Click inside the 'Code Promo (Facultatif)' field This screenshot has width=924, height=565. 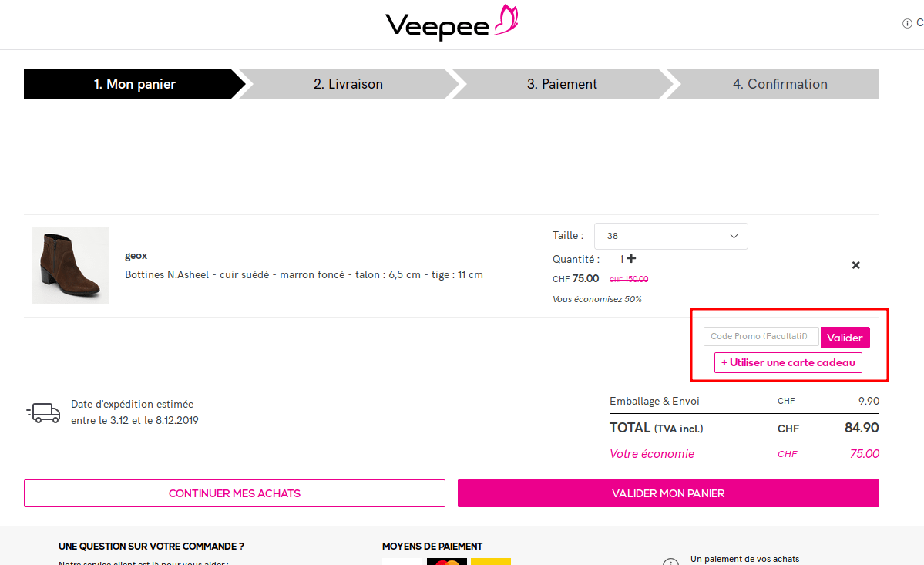[760, 336]
